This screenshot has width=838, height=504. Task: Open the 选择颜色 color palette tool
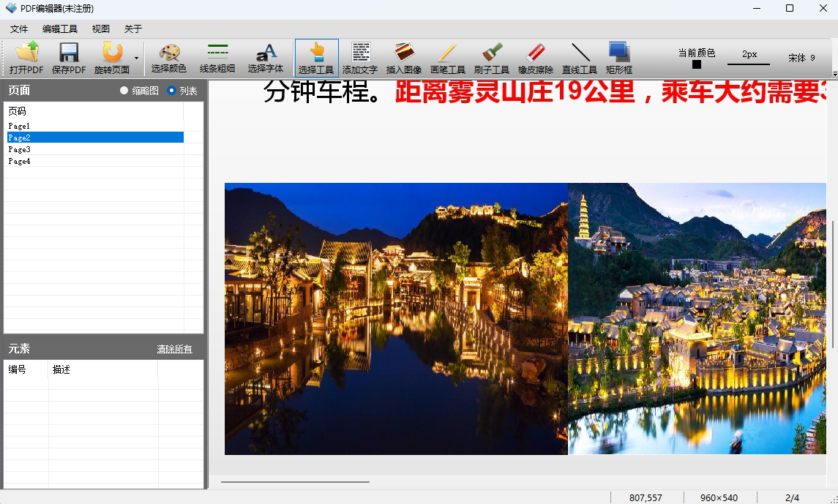point(170,58)
